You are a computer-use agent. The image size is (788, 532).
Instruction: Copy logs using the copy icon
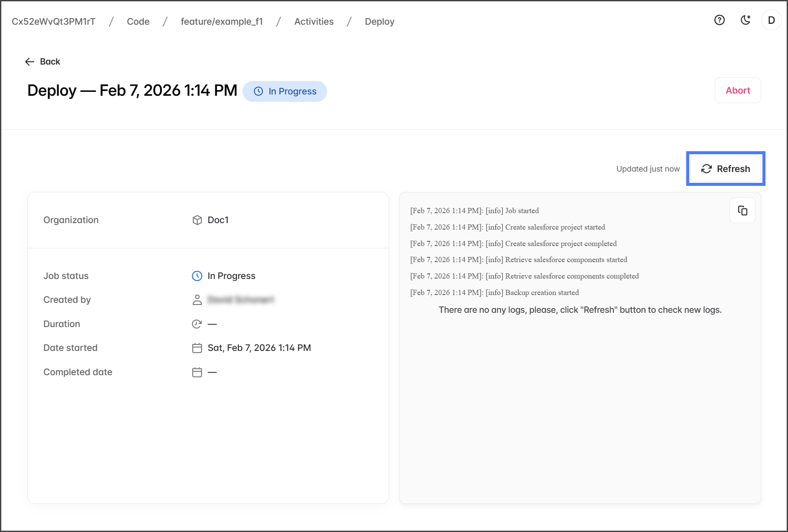pyautogui.click(x=742, y=211)
